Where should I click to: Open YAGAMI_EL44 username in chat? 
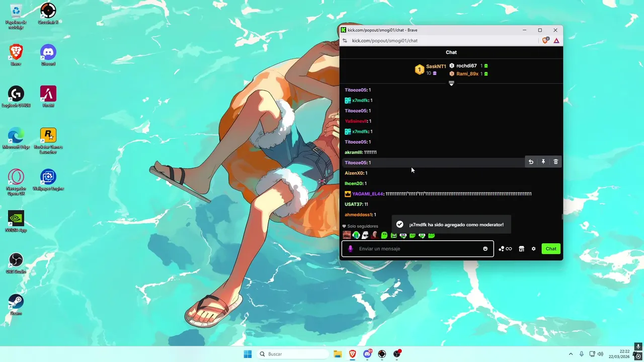(x=367, y=194)
